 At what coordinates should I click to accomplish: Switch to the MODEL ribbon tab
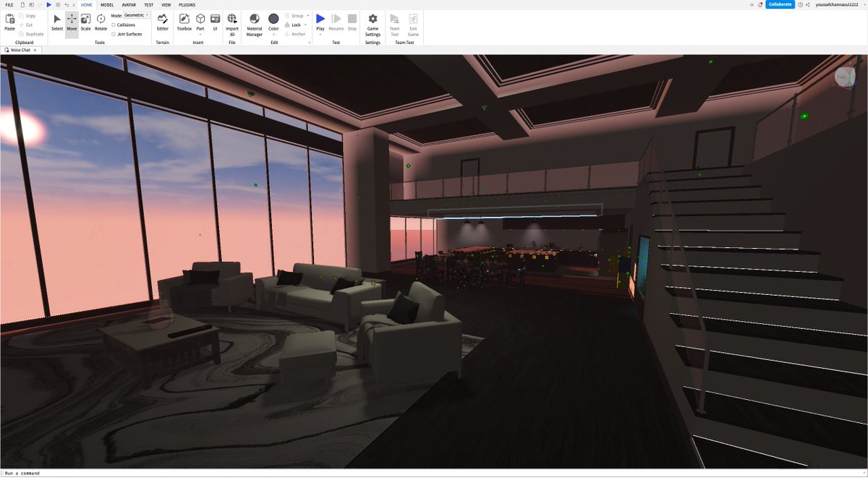pyautogui.click(x=107, y=5)
